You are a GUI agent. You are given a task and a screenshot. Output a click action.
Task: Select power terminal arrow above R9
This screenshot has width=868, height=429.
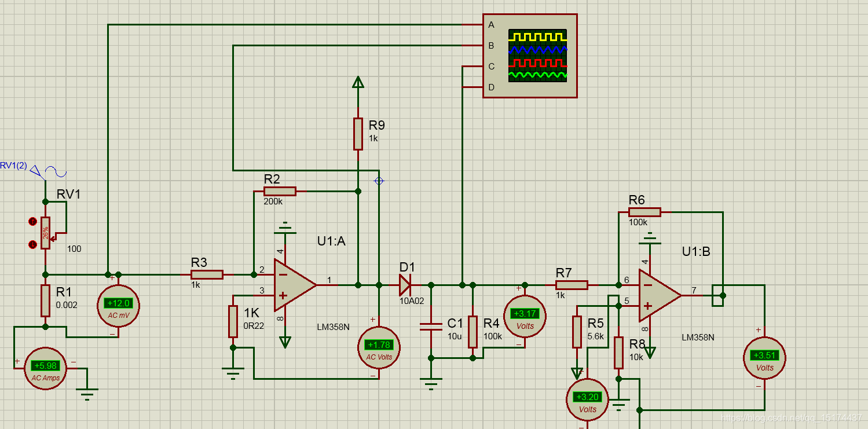coord(358,83)
